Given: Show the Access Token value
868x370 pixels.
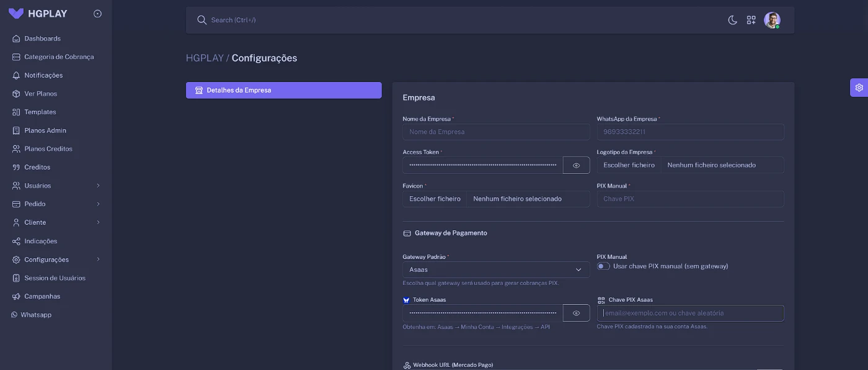Looking at the screenshot, I should click(576, 165).
